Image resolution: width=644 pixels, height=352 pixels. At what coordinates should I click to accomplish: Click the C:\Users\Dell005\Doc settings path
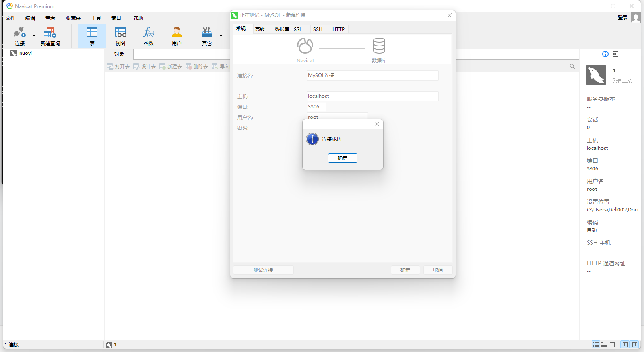pos(612,210)
